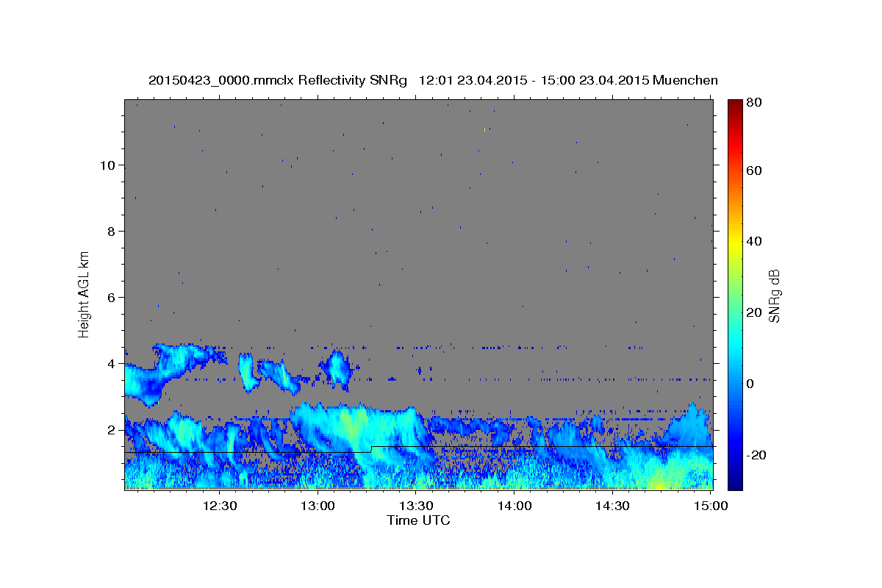882x588 pixels.
Task: Click the colorbar value -20
Action: 758,455
